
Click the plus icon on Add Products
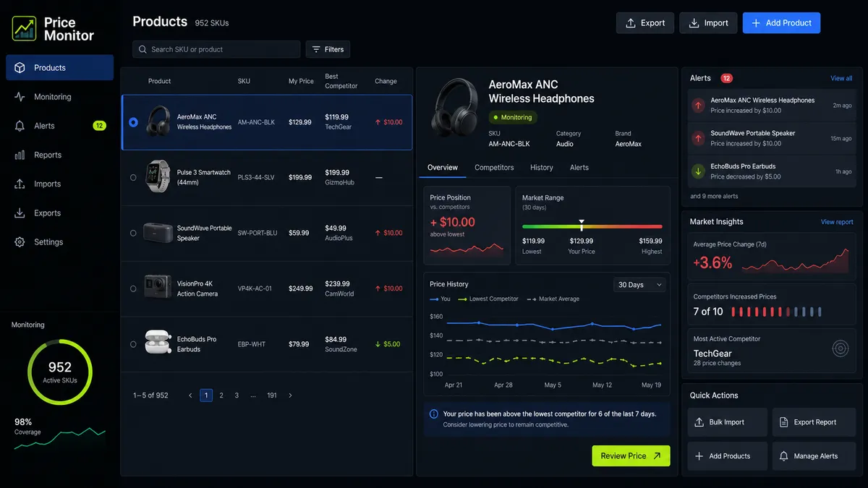coord(699,456)
